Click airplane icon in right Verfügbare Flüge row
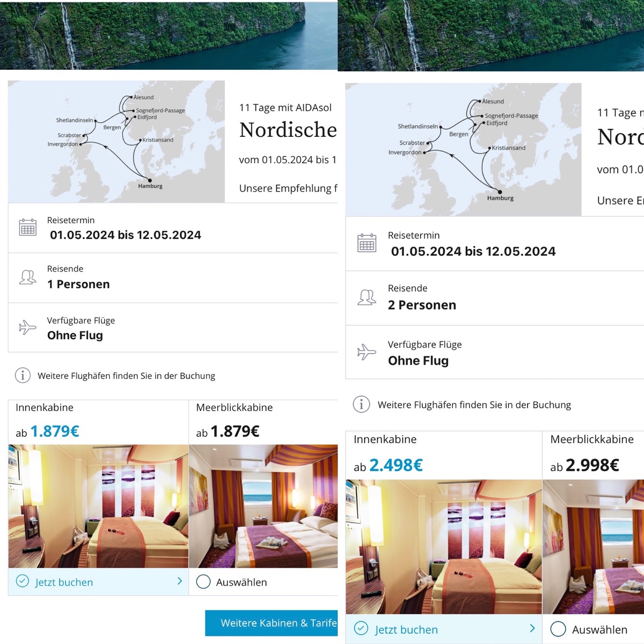Image resolution: width=644 pixels, height=644 pixels. tap(367, 352)
